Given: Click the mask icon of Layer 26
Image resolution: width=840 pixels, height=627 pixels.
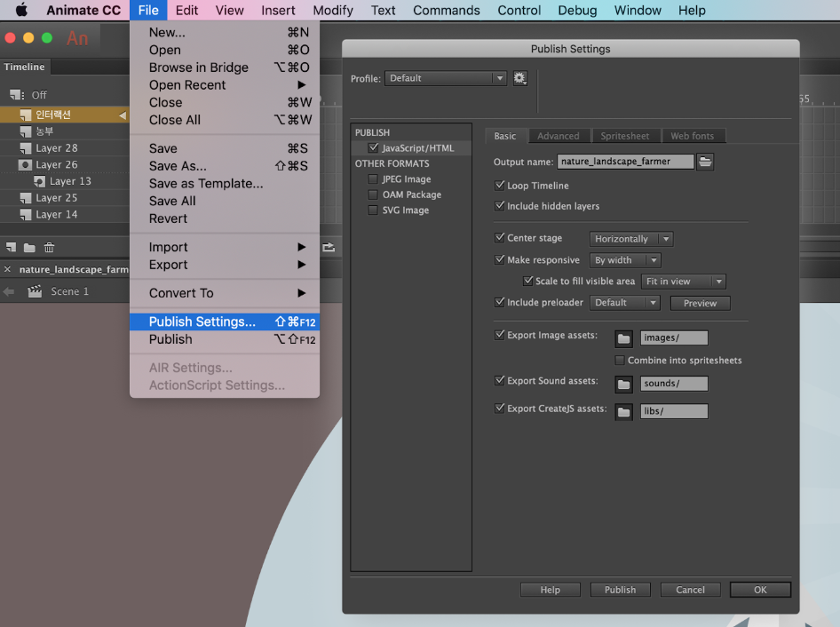Looking at the screenshot, I should (25, 164).
